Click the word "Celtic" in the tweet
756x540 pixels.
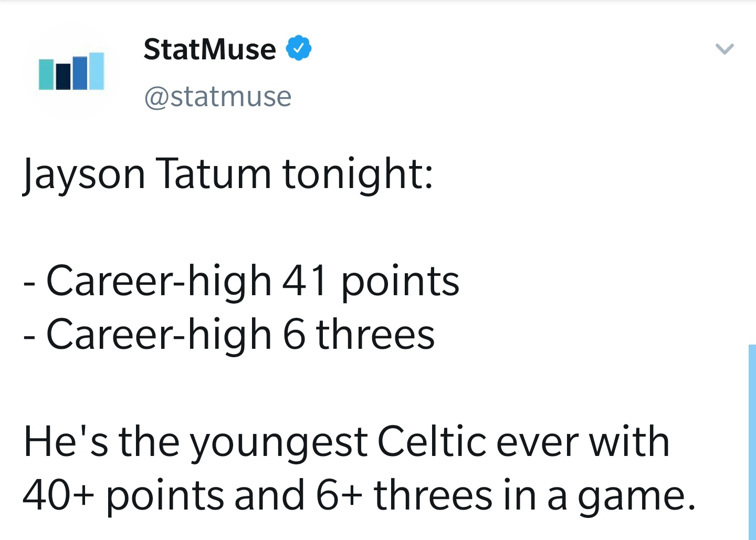click(432, 442)
